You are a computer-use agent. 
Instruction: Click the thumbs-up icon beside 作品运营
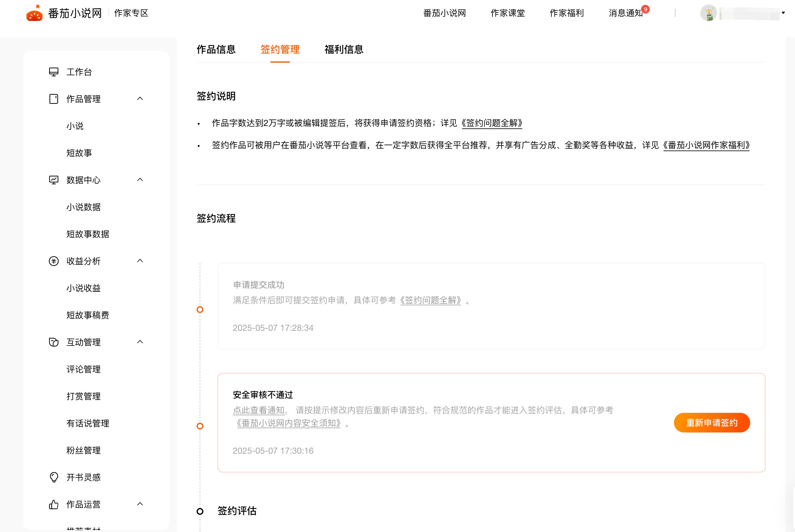pos(54,505)
